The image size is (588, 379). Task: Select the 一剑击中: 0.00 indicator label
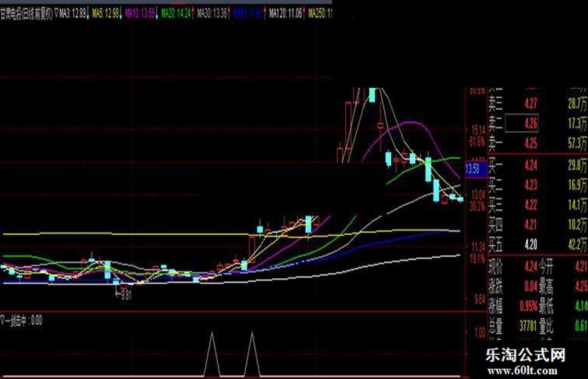(x=24, y=321)
